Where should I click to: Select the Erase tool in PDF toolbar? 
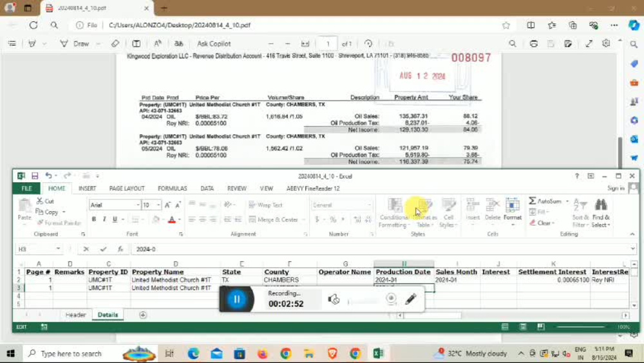[x=115, y=44]
